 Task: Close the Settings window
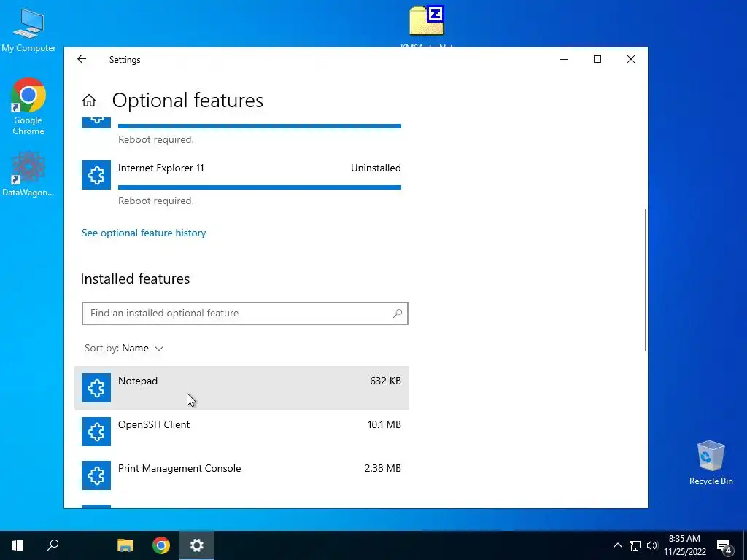631,59
